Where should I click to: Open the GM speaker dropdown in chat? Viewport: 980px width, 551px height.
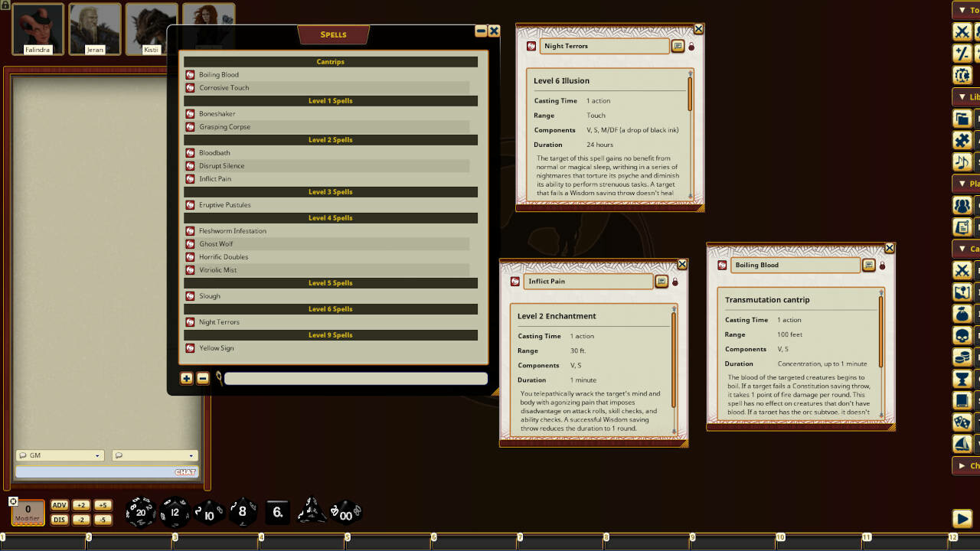pyautogui.click(x=60, y=455)
